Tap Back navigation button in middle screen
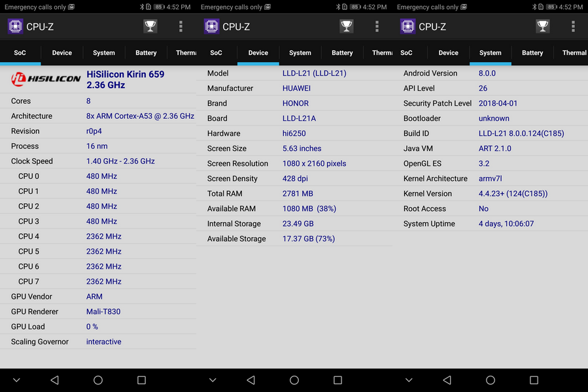The width and height of the screenshot is (588, 392). point(251,380)
